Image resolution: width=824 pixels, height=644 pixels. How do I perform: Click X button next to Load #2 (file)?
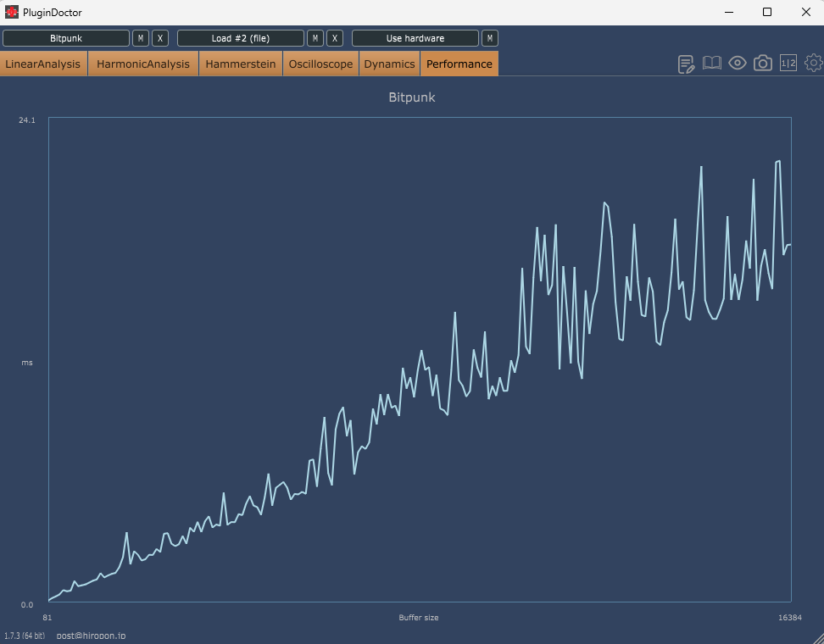tap(335, 38)
